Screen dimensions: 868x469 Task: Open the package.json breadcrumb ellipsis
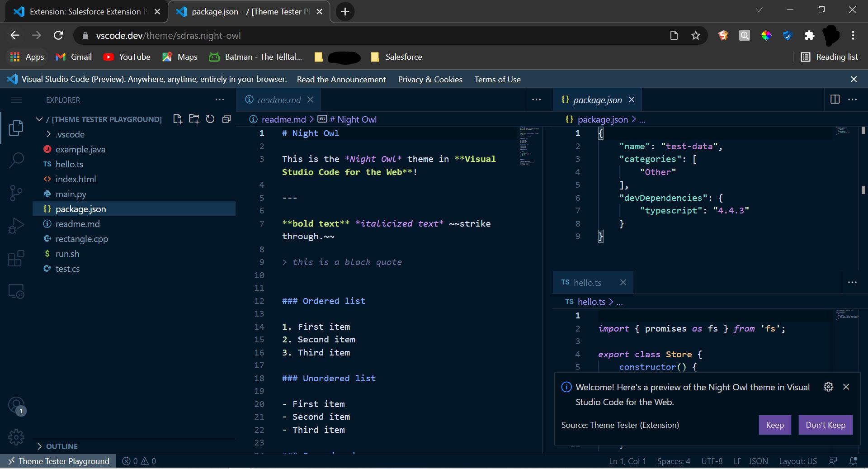(x=642, y=119)
